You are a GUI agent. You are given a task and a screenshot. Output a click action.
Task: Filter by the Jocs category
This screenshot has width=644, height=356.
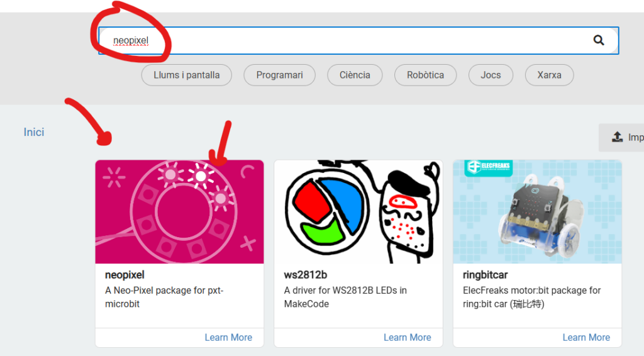(x=491, y=75)
